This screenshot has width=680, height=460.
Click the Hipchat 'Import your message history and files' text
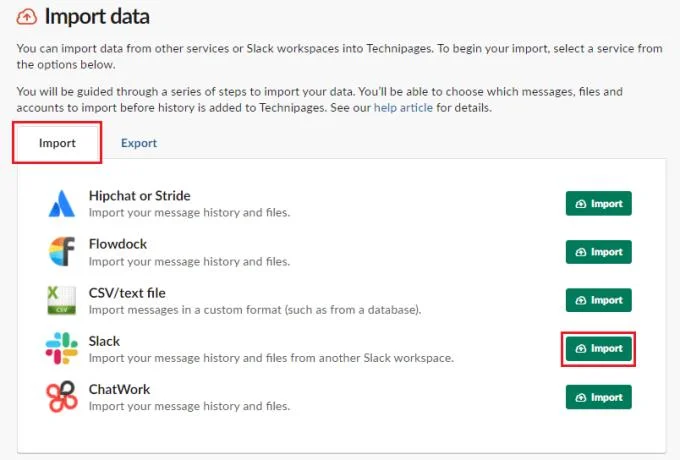coord(190,212)
